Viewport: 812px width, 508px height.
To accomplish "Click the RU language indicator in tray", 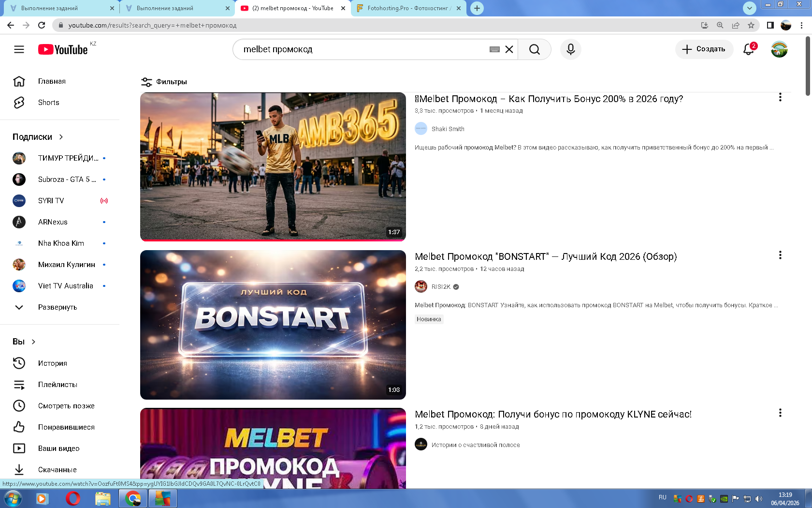I will click(662, 497).
